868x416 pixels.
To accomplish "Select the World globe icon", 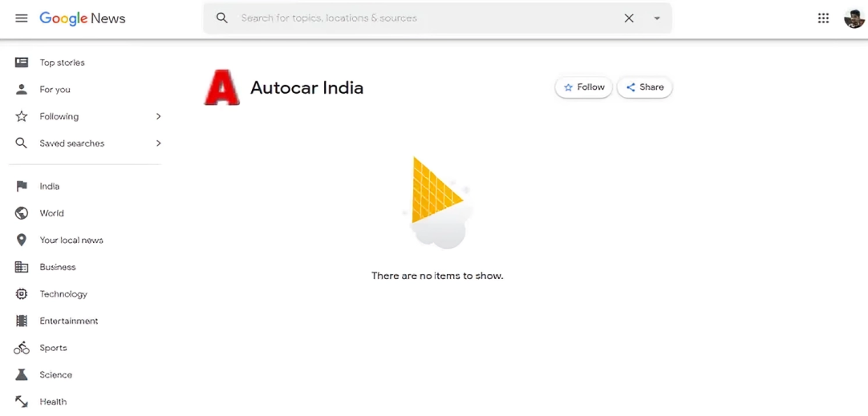I will point(22,213).
